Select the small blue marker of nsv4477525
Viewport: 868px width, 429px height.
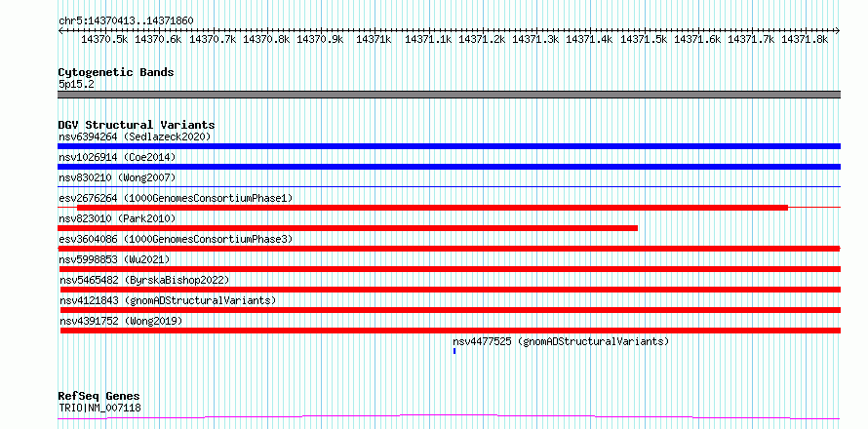pos(454,351)
